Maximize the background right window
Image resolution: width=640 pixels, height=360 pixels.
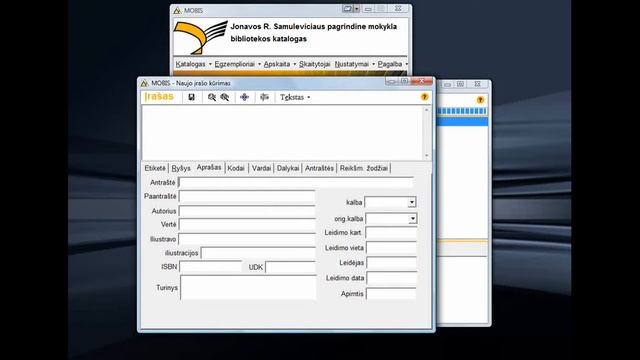point(460,84)
